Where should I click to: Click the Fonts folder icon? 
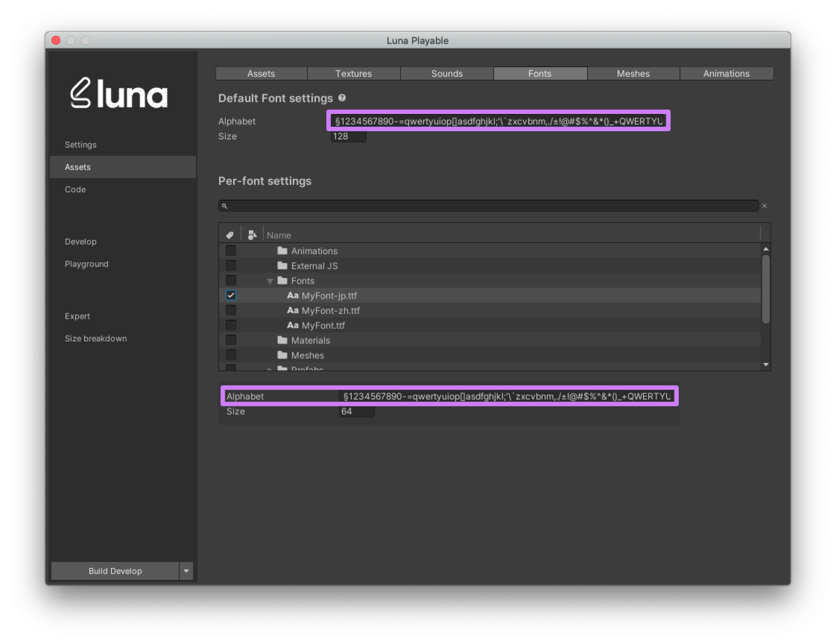282,280
